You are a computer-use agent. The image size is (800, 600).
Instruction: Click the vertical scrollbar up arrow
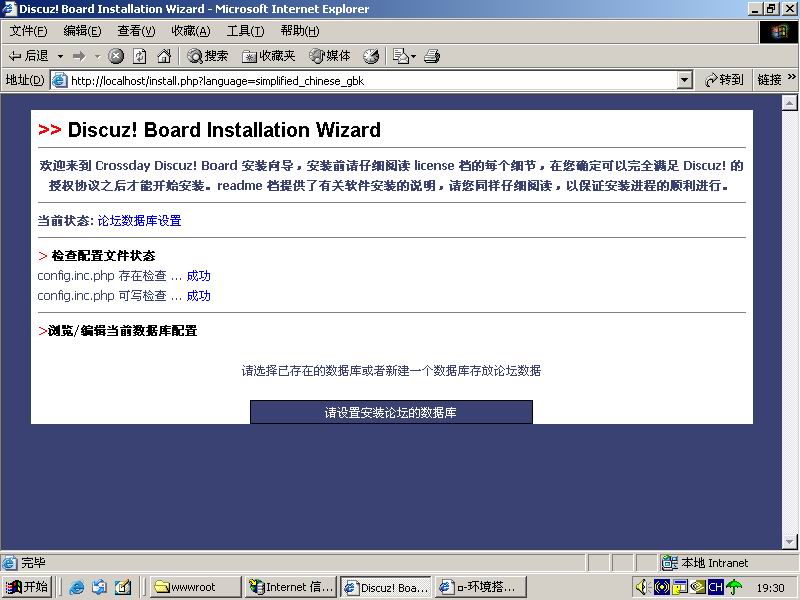(789, 103)
